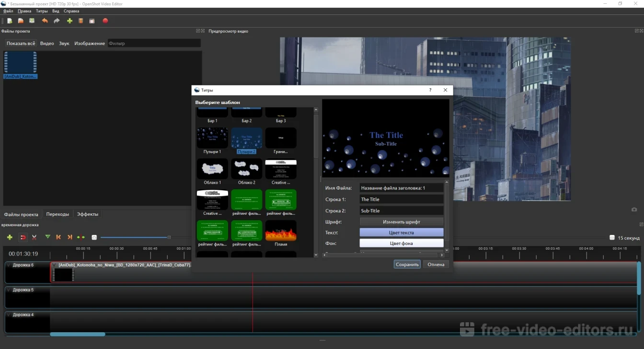The height and width of the screenshot is (349, 644).
Task: Collapse the Дорожка 6 track arrow
Action: tap(9, 265)
